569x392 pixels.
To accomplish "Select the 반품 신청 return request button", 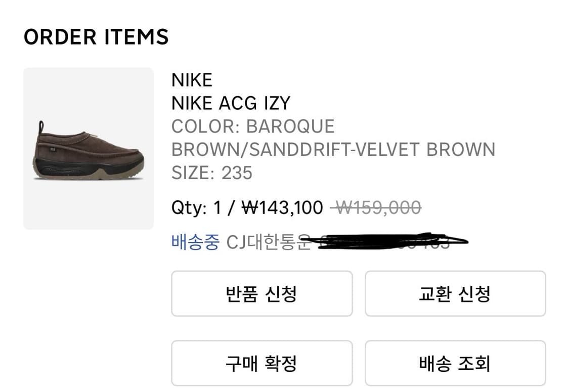I will (261, 294).
